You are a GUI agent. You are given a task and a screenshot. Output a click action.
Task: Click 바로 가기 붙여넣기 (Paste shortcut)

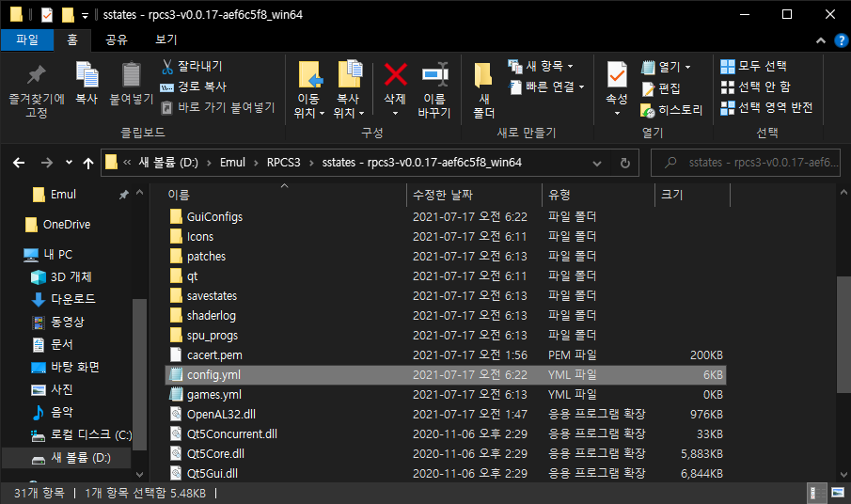pyautogui.click(x=217, y=107)
